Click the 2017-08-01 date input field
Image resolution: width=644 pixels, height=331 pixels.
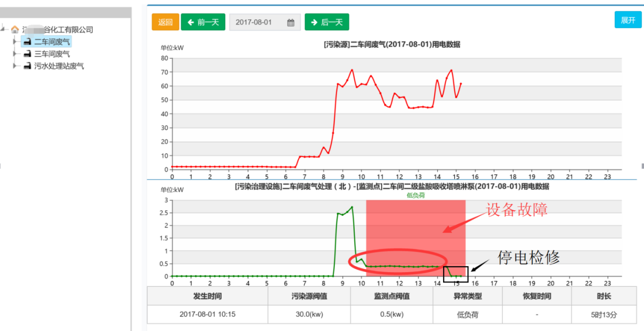click(x=265, y=22)
